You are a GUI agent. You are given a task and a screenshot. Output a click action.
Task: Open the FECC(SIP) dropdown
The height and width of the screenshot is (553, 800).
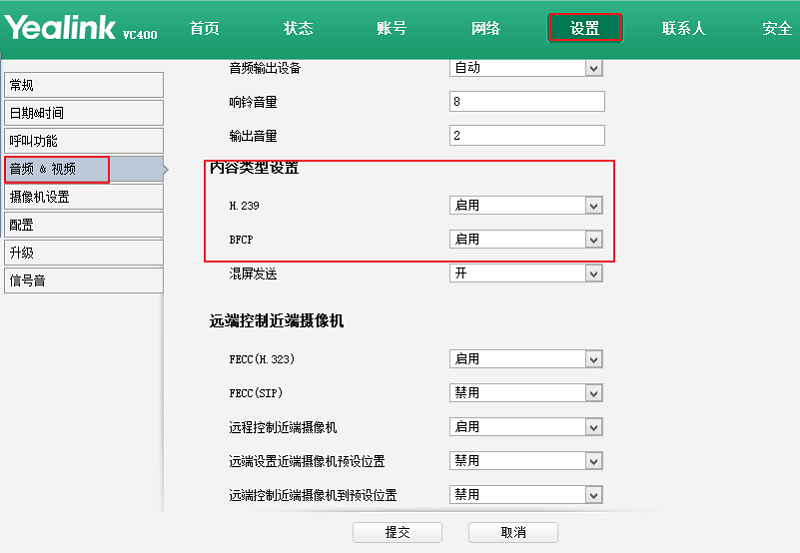526,393
